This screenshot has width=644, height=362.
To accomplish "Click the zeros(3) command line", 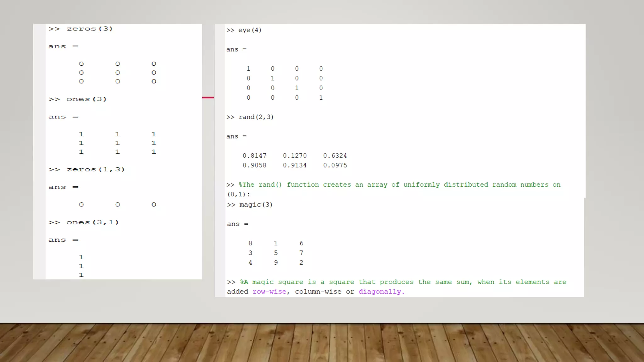I will click(x=80, y=29).
